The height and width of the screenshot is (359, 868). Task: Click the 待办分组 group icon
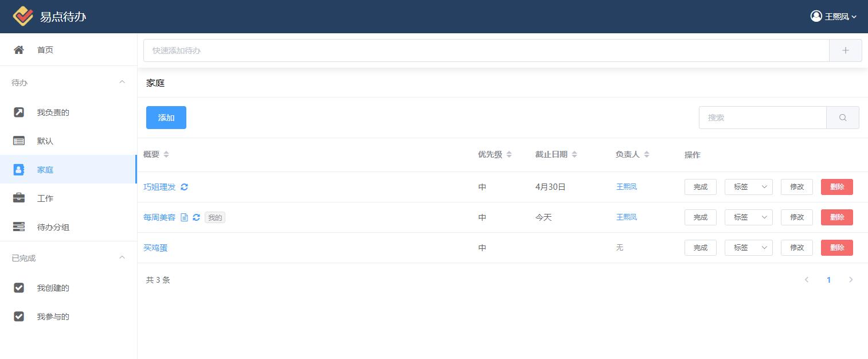(x=19, y=227)
